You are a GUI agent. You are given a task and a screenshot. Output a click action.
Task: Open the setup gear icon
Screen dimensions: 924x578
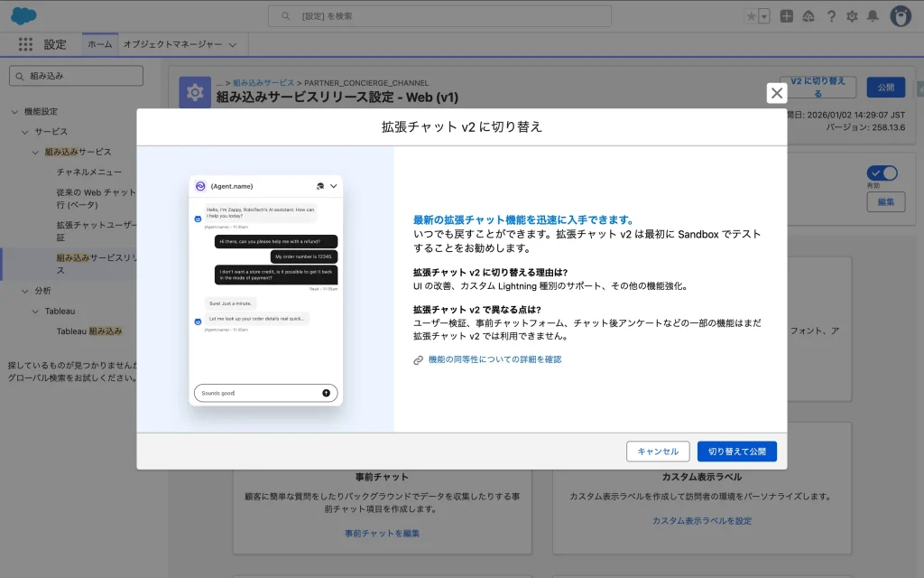click(x=851, y=16)
